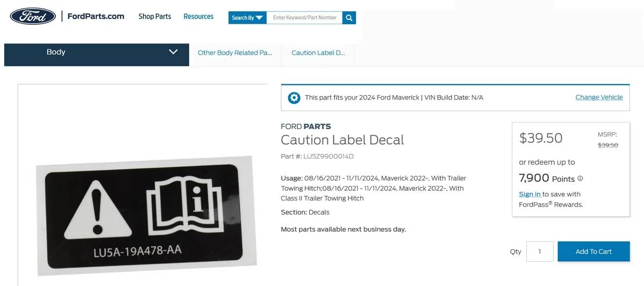Expand the Body category chevron
The height and width of the screenshot is (286, 644).
(x=173, y=52)
